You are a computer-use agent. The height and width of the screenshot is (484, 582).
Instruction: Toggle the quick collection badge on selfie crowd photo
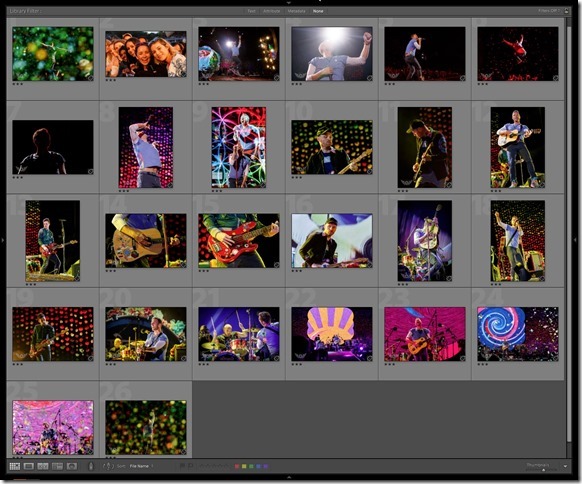click(x=183, y=74)
